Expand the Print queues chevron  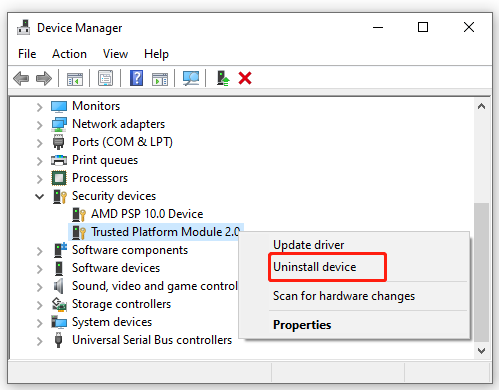coord(39,161)
